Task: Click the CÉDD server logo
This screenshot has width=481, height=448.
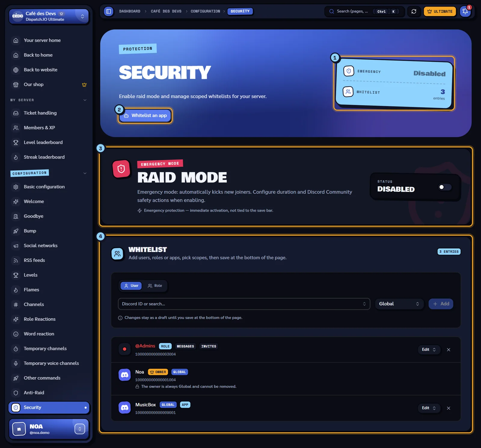Action: tap(18, 16)
